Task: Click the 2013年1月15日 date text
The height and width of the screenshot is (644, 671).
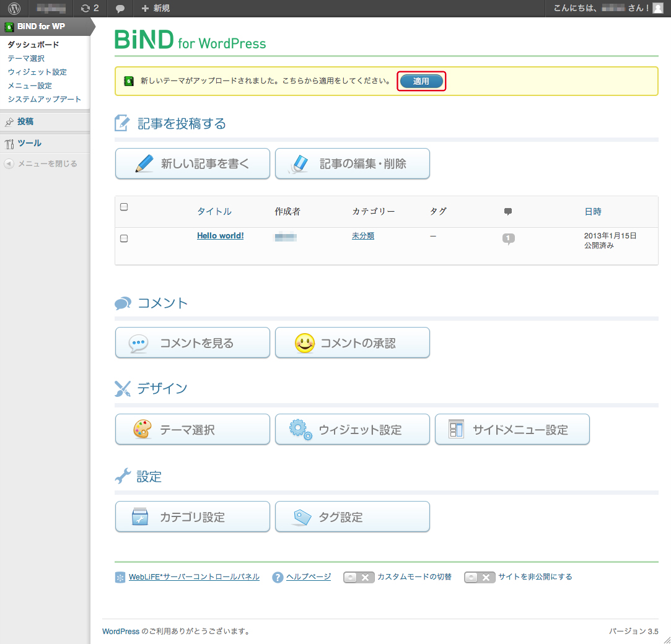Action: [610, 236]
